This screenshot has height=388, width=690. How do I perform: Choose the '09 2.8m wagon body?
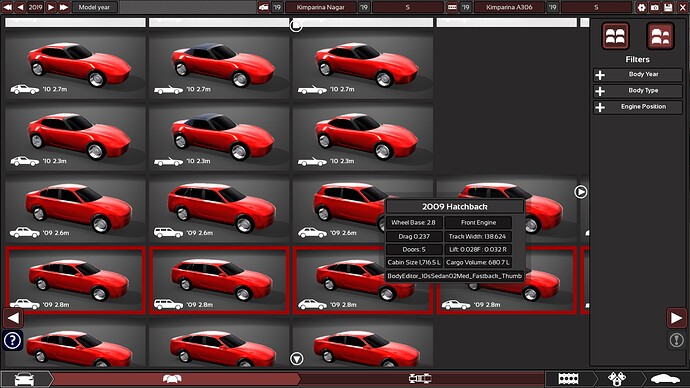pos(219,280)
